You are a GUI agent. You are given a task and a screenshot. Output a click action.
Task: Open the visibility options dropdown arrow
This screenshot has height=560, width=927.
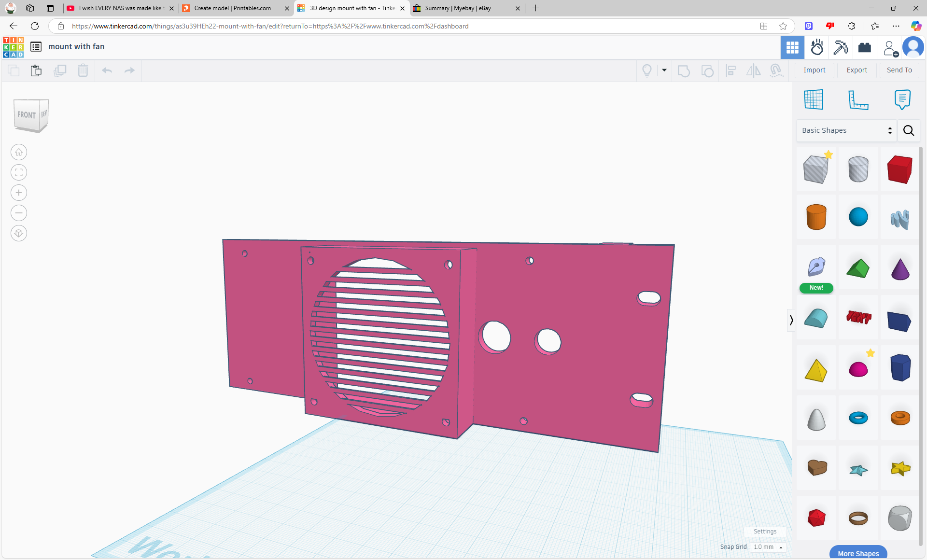point(664,70)
